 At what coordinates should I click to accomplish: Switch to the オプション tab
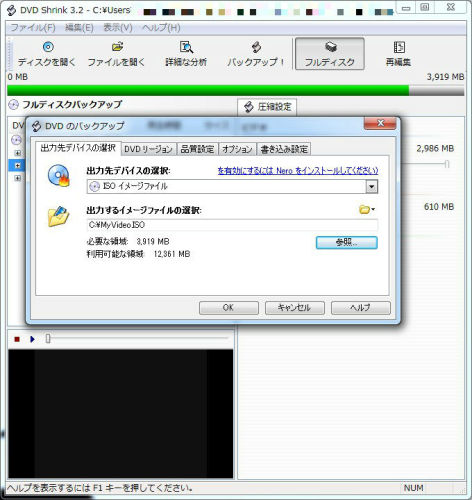[x=237, y=149]
